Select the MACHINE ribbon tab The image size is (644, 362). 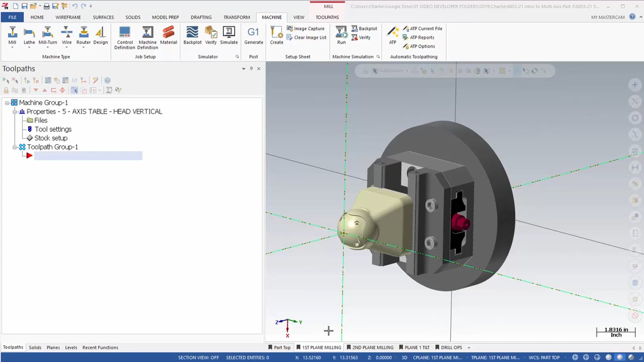[272, 17]
